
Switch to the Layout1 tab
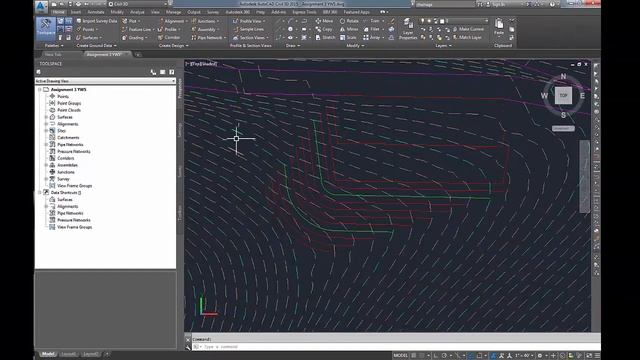pos(69,354)
